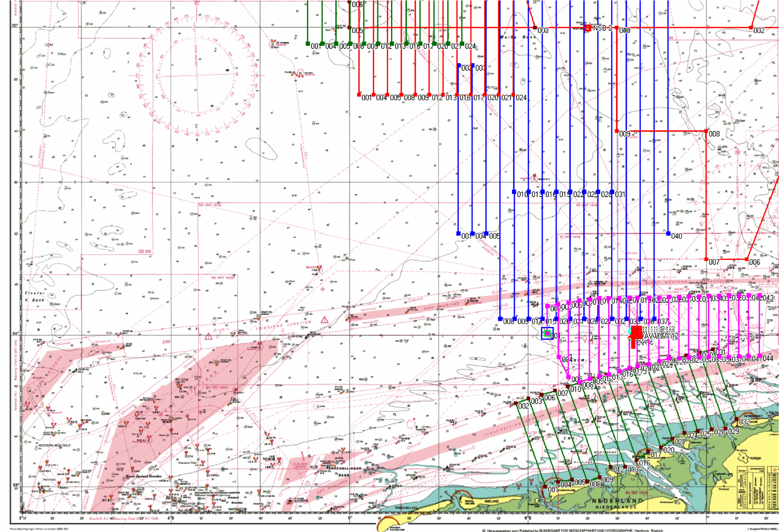Select red route waypoint 009

617,131
